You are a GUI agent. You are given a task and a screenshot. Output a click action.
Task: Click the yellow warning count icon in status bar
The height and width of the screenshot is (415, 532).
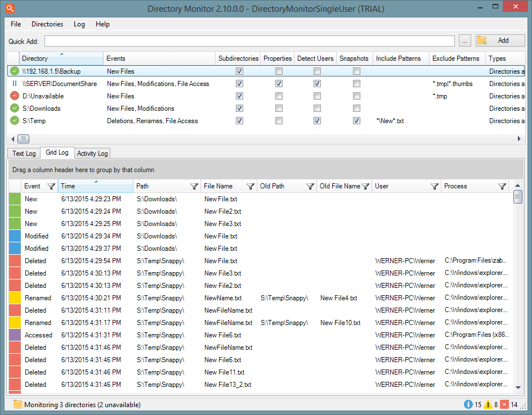tap(488, 404)
